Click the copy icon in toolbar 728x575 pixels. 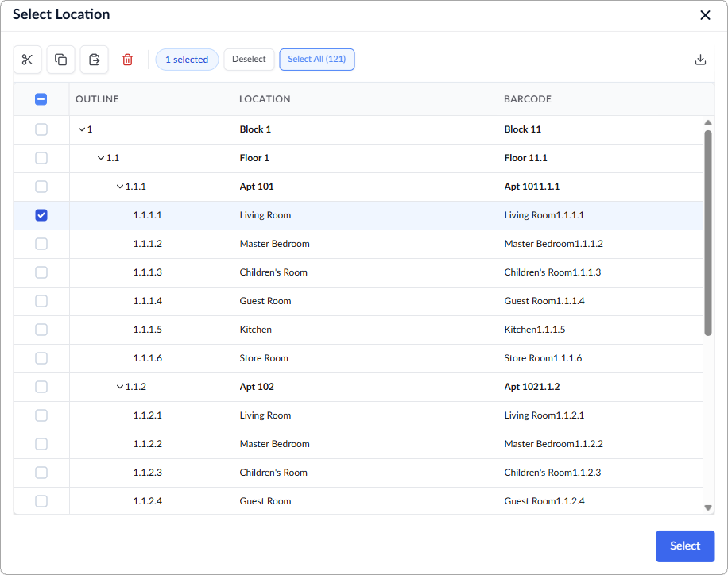[x=61, y=60]
